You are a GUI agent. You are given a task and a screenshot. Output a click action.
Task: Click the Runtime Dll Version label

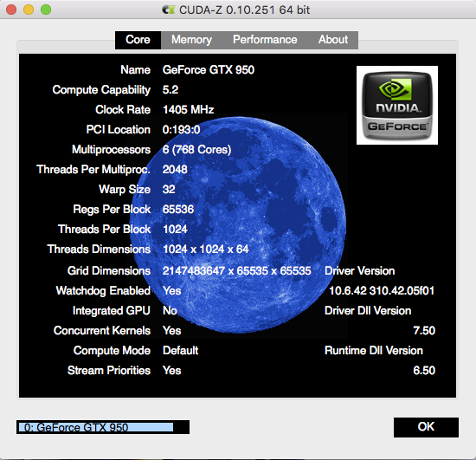374,351
